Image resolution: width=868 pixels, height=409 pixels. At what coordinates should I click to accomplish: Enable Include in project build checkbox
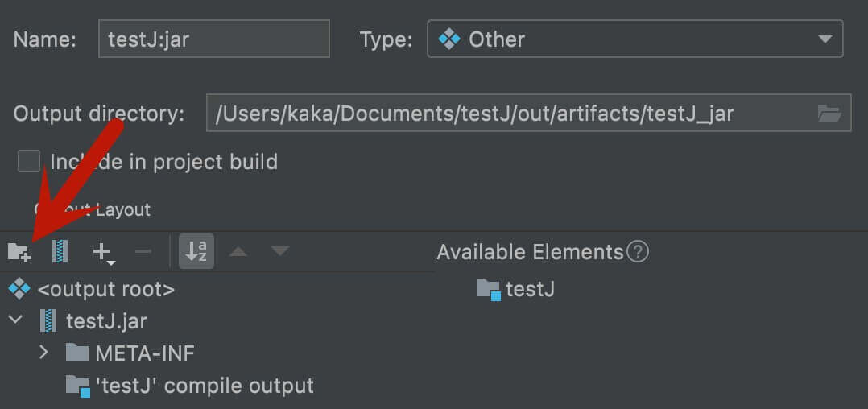[29, 162]
